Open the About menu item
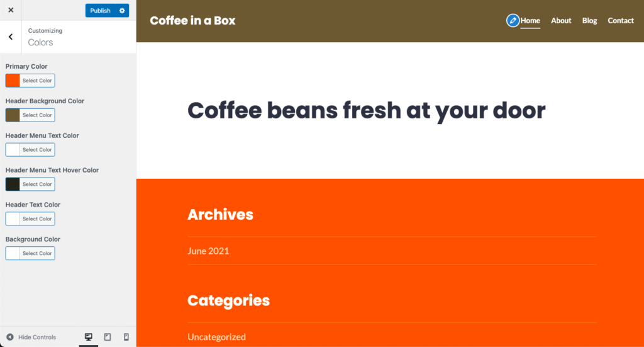Image resolution: width=644 pixels, height=347 pixels. point(561,21)
